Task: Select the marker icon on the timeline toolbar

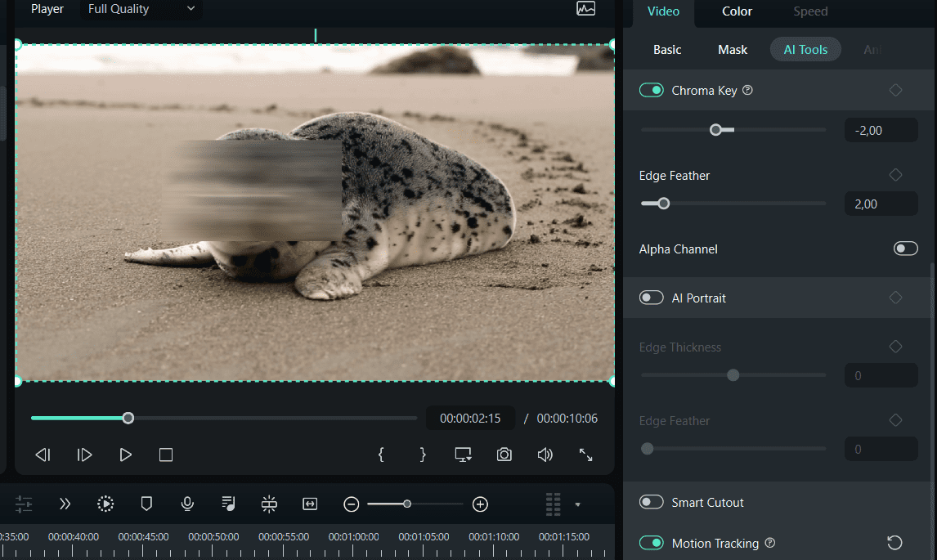Action: click(x=146, y=504)
